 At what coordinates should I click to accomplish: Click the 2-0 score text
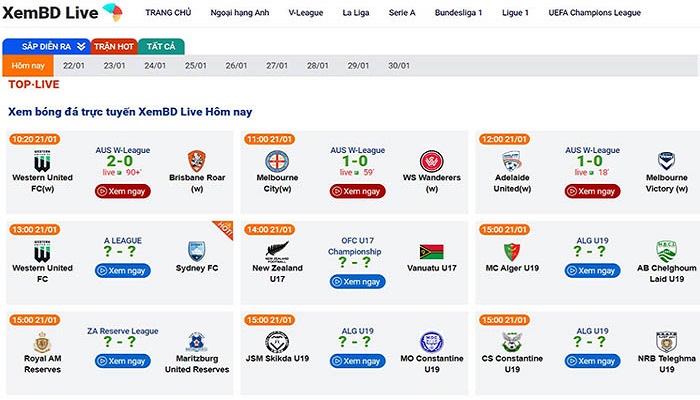pyautogui.click(x=120, y=161)
